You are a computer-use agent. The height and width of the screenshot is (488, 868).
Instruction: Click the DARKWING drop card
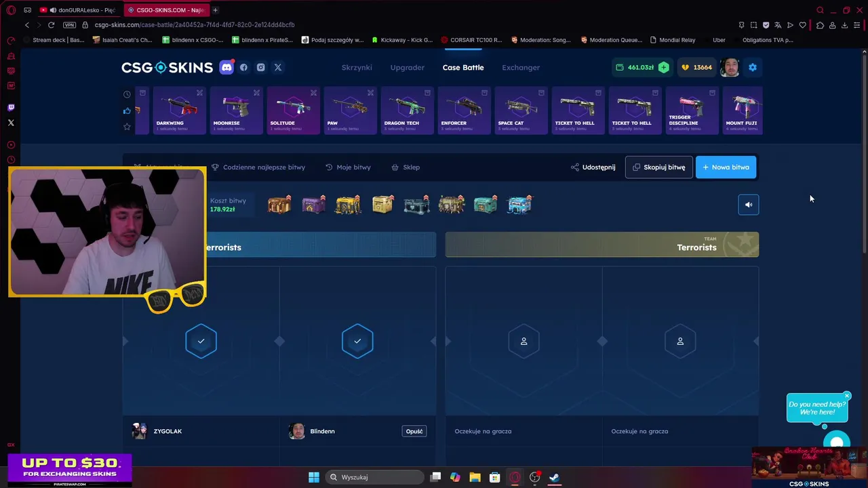(179, 110)
